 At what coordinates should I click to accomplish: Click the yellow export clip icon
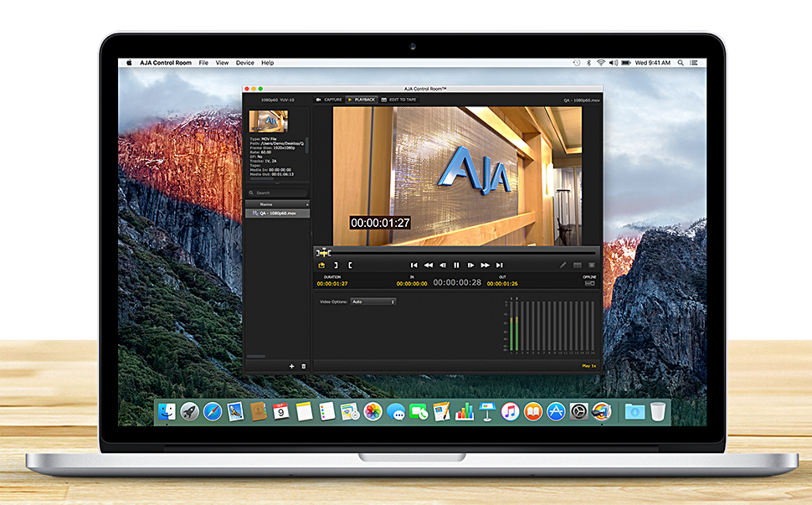pos(321,265)
